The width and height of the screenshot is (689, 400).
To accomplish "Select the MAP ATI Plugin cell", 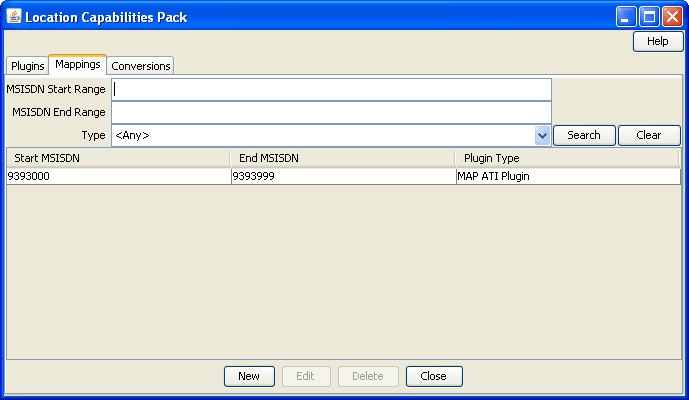I will [x=568, y=176].
